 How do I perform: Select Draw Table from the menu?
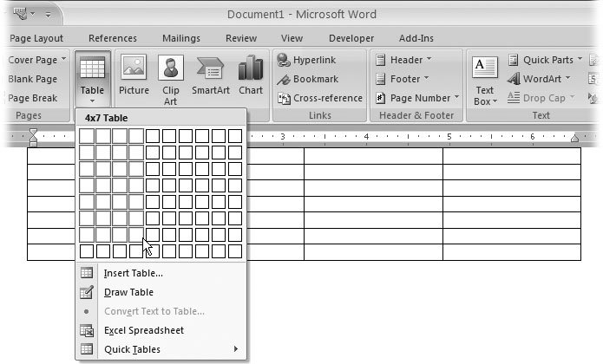click(x=128, y=292)
